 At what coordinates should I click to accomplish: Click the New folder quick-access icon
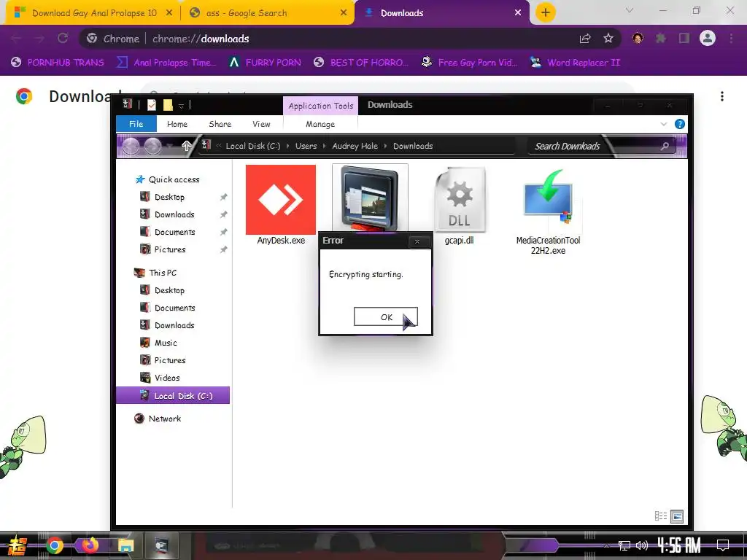[168, 105]
